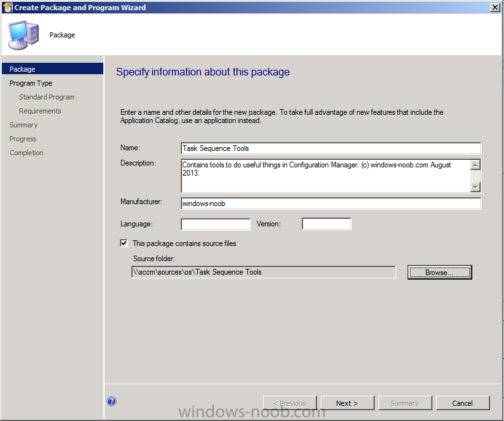Viewport: 504px width, 421px height.
Task: Select the Package step in sidebar
Action: pyautogui.click(x=53, y=68)
